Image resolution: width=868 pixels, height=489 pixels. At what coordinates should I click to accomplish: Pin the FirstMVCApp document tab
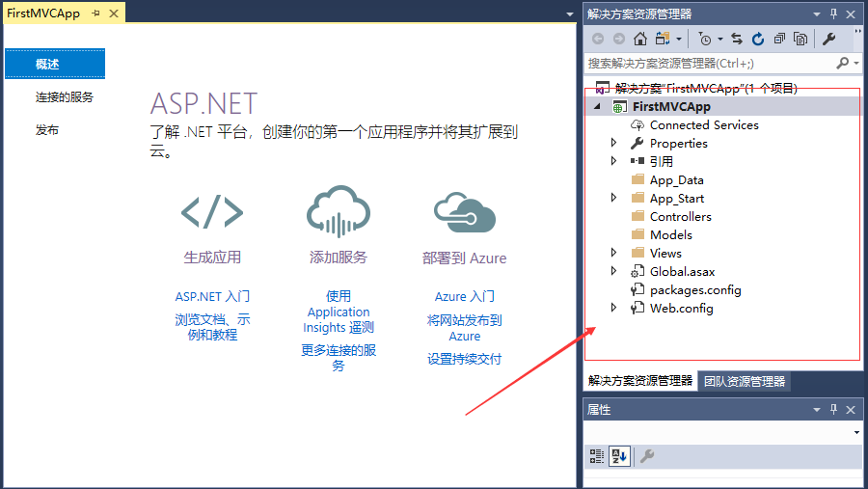click(95, 14)
